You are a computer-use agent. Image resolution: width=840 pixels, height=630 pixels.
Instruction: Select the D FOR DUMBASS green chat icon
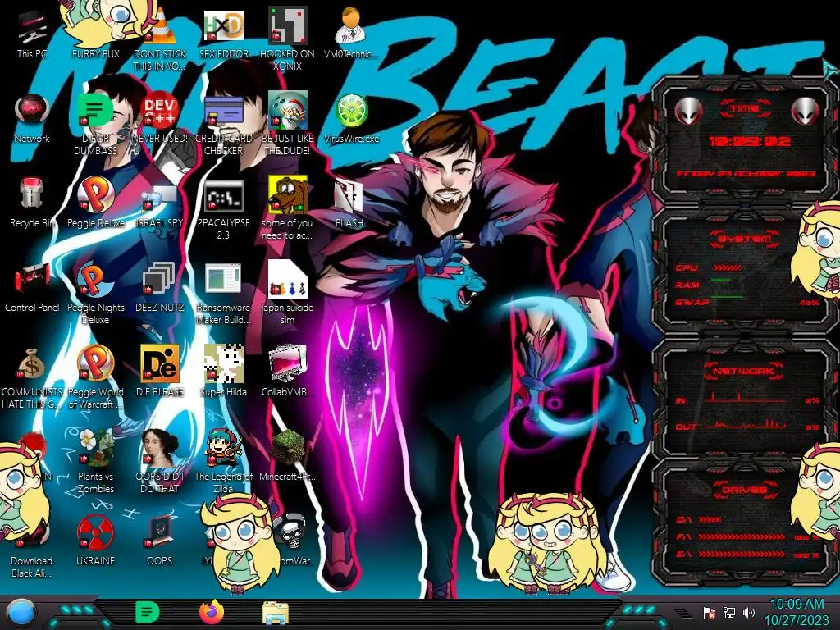click(x=95, y=125)
